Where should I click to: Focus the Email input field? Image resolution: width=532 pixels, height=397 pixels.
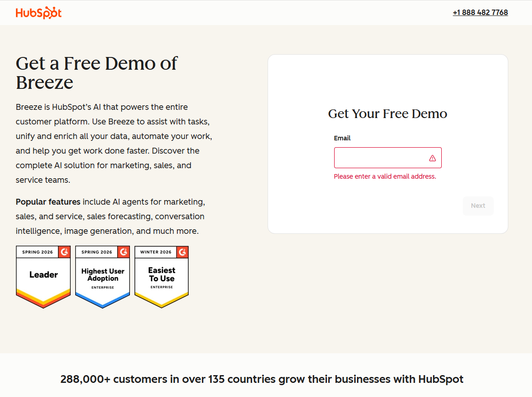pyautogui.click(x=388, y=158)
